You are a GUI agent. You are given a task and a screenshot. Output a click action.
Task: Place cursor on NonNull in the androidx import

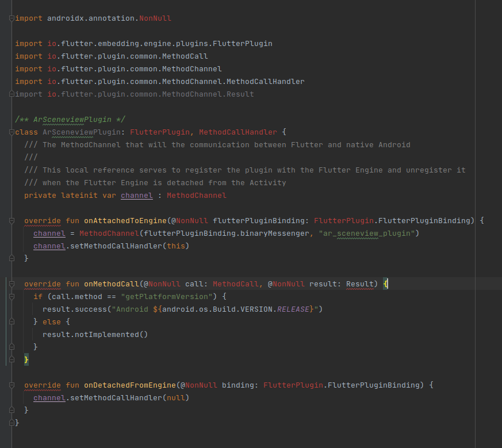(155, 18)
